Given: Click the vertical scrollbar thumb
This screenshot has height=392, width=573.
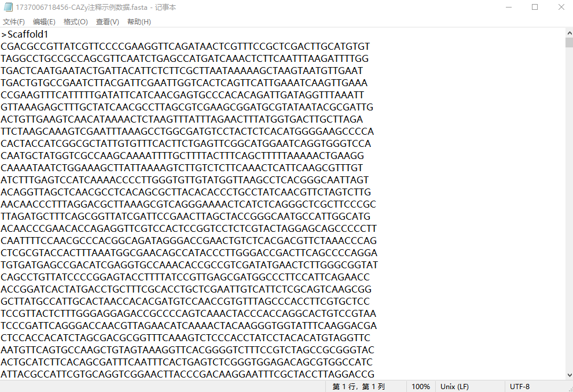Looking at the screenshot, I should [569, 42].
